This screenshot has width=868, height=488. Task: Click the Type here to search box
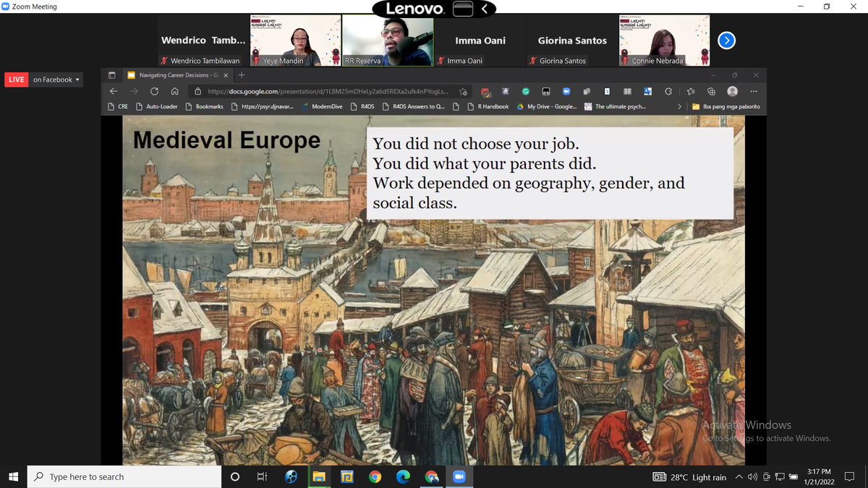124,476
